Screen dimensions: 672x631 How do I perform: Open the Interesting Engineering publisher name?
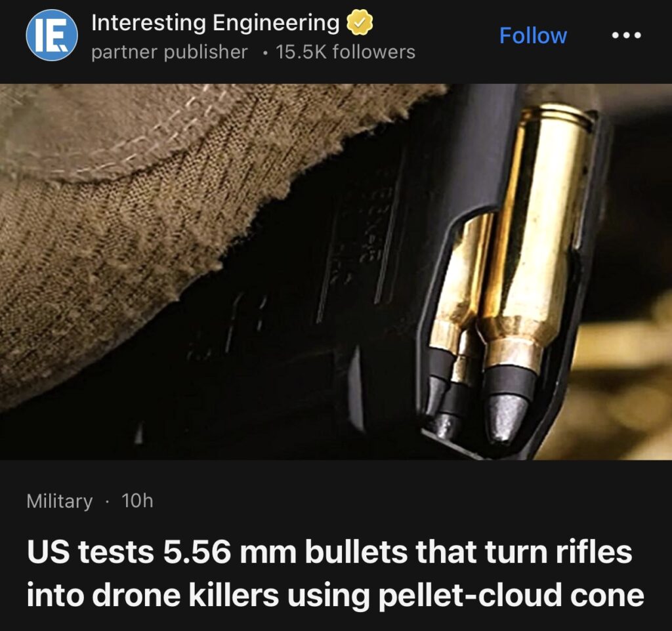215,23
